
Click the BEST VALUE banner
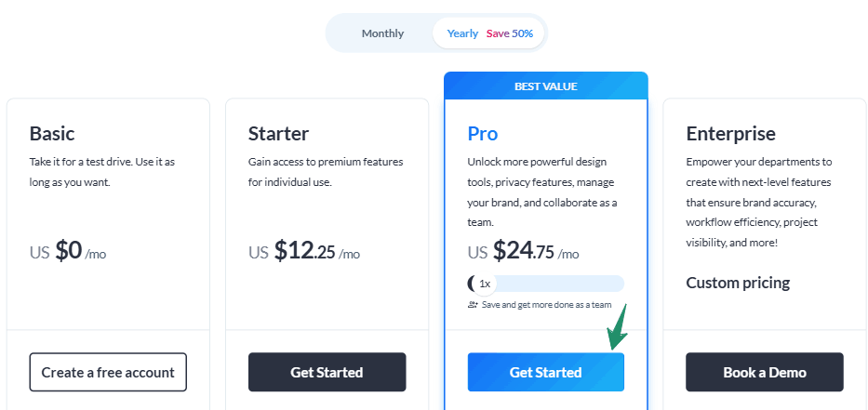(x=545, y=86)
